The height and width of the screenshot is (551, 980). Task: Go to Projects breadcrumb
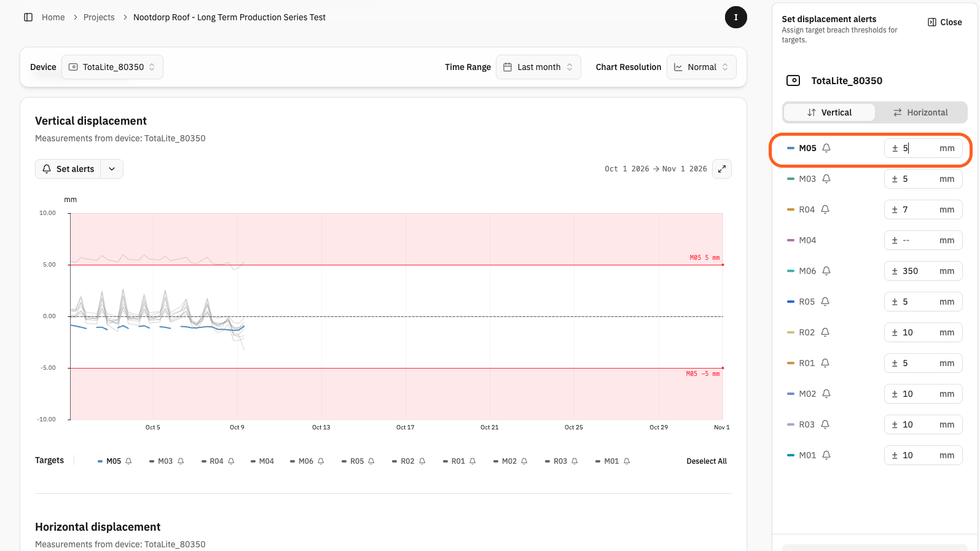point(99,17)
